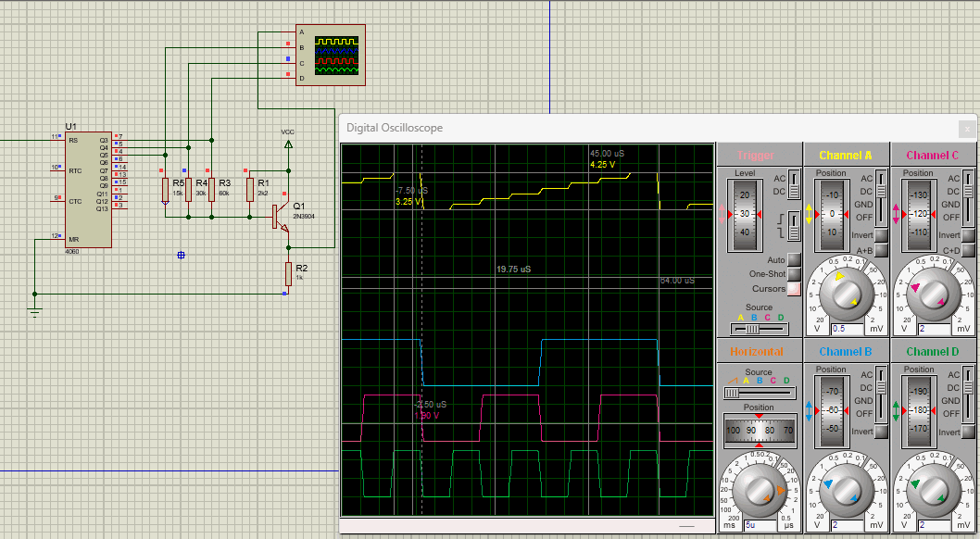The height and width of the screenshot is (539, 980).
Task: Click the Horizontal timebase dial
Action: click(759, 490)
